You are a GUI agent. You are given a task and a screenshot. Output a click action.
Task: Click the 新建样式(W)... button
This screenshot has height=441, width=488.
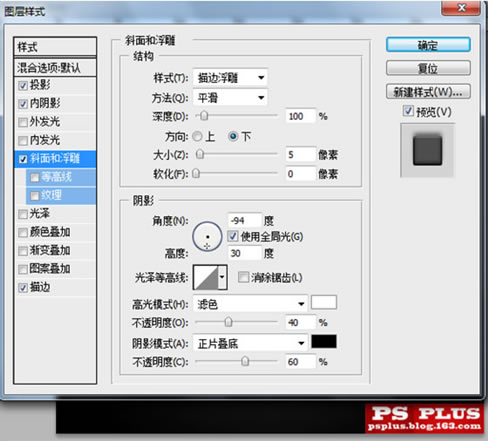pos(428,92)
